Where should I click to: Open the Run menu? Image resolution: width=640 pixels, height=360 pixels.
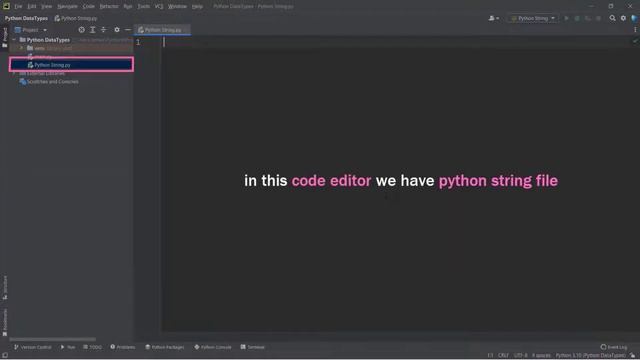tap(128, 7)
